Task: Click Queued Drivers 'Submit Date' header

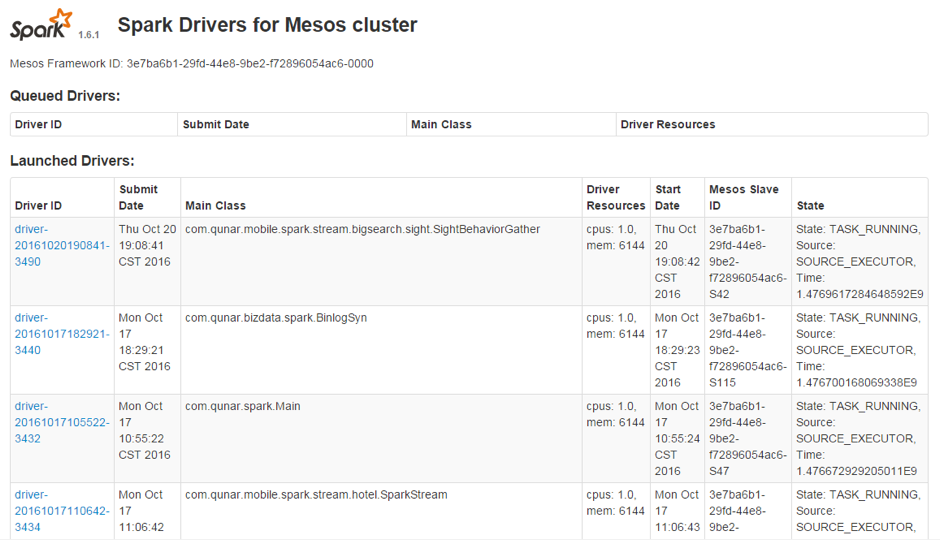Action: point(216,125)
